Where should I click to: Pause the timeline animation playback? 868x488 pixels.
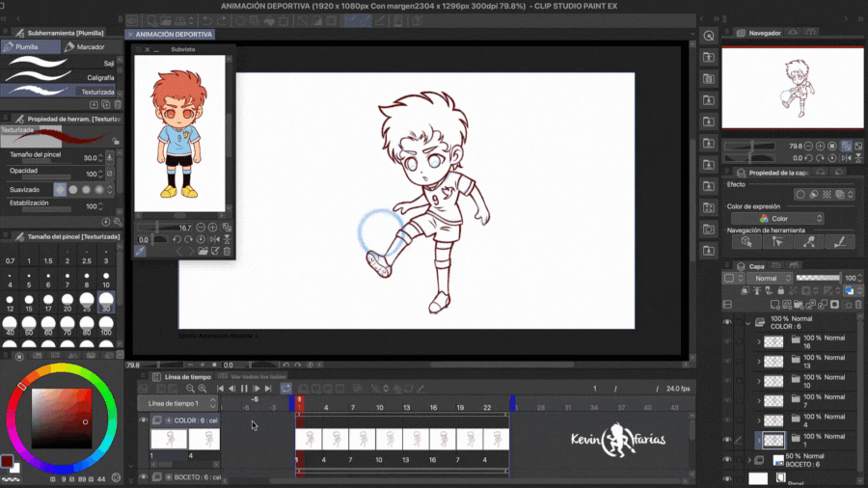click(x=245, y=389)
